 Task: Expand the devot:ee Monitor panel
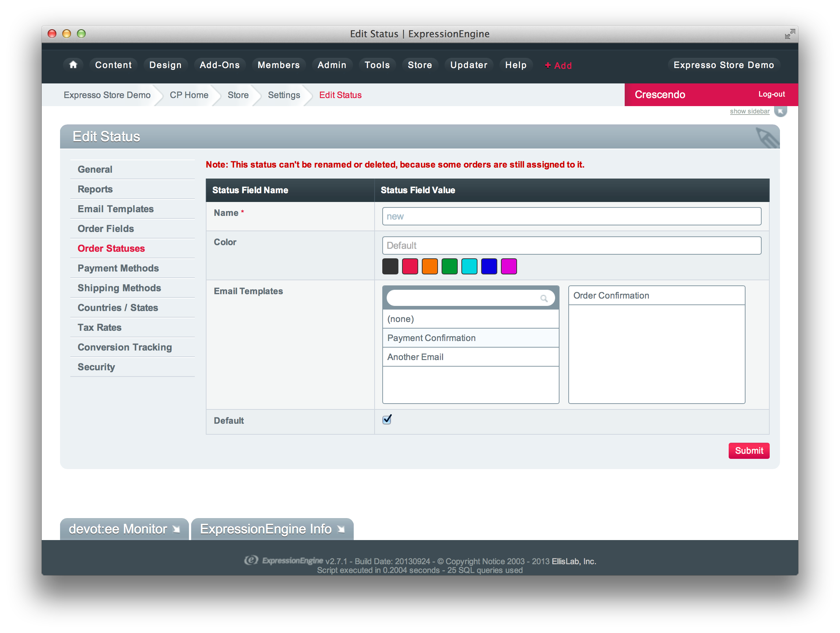124,529
